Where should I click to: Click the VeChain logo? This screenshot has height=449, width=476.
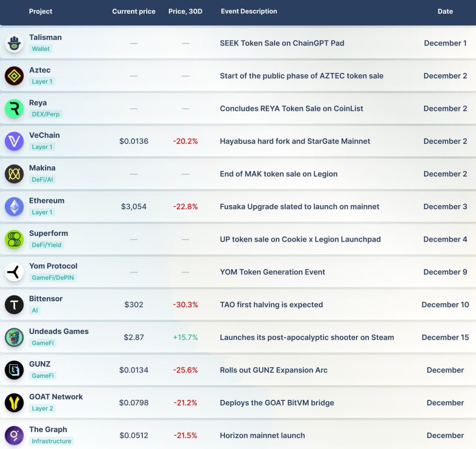(x=14, y=141)
